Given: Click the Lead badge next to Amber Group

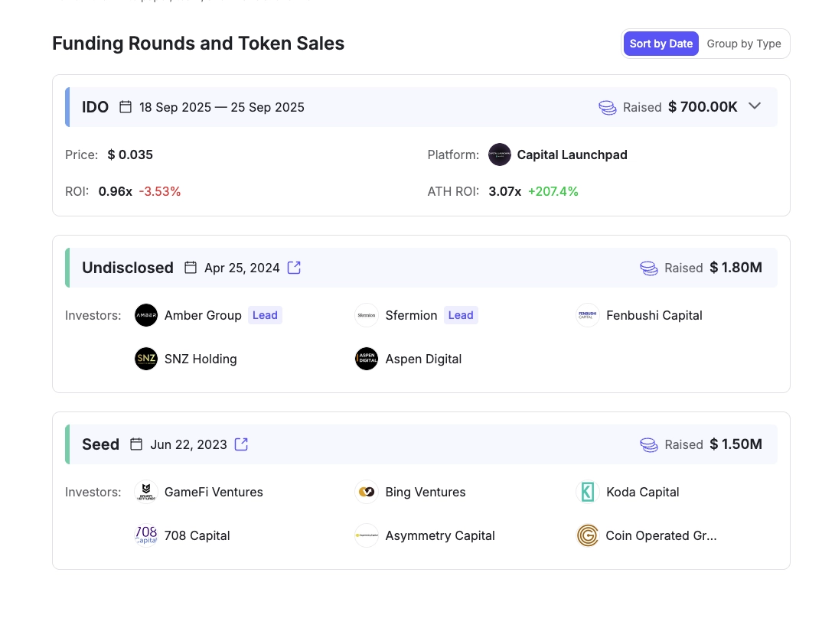Looking at the screenshot, I should (x=266, y=315).
